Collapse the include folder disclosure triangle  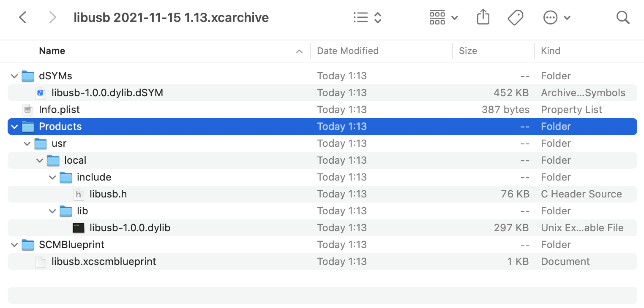coord(52,177)
